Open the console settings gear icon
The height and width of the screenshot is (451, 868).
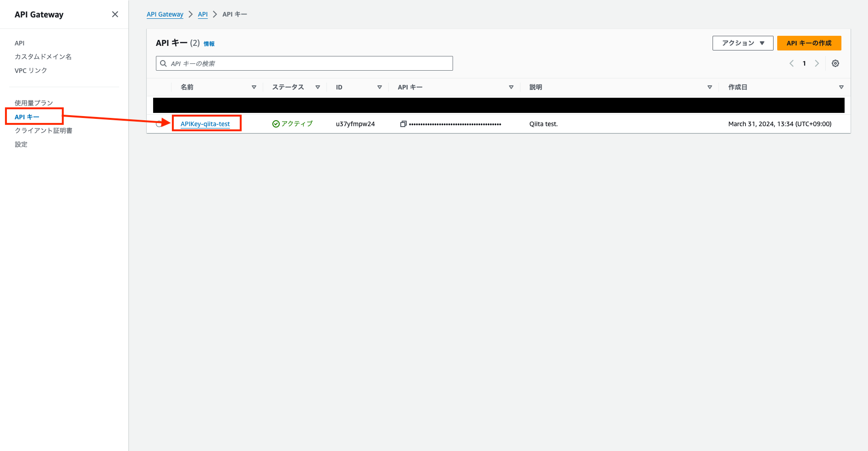click(835, 63)
